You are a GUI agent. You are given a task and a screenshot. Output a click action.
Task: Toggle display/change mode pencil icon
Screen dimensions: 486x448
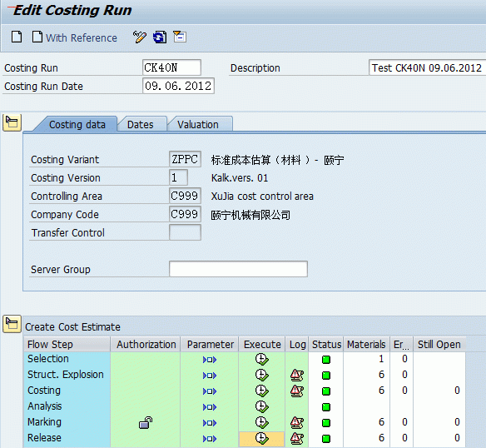pyautogui.click(x=140, y=37)
